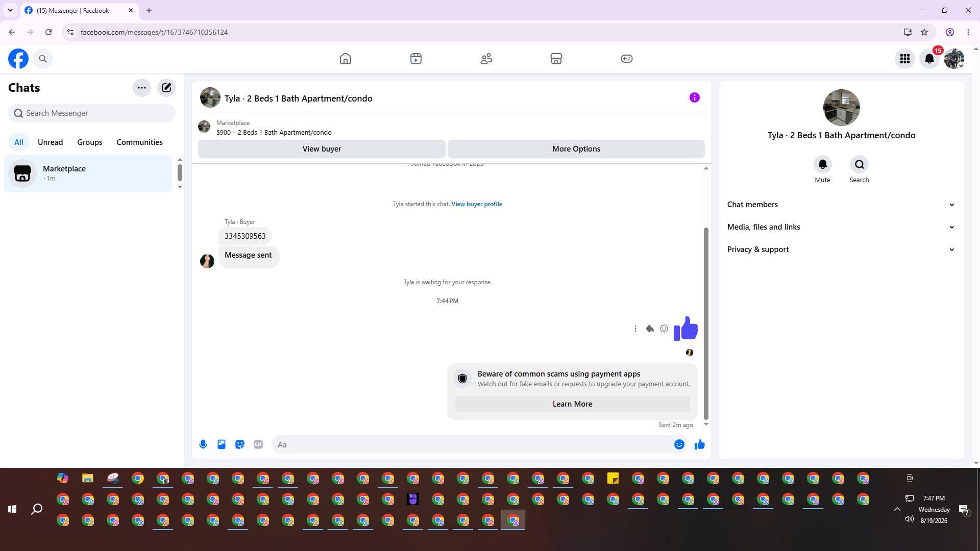Open the Friends icon in top navigation
Screen dimensions: 980x551
(486, 59)
